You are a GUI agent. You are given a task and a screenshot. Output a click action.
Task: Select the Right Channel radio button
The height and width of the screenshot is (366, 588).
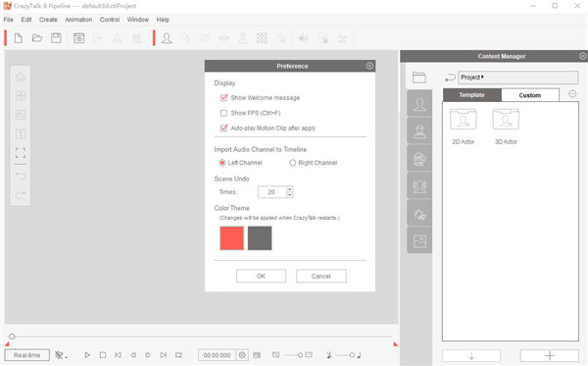click(x=292, y=163)
